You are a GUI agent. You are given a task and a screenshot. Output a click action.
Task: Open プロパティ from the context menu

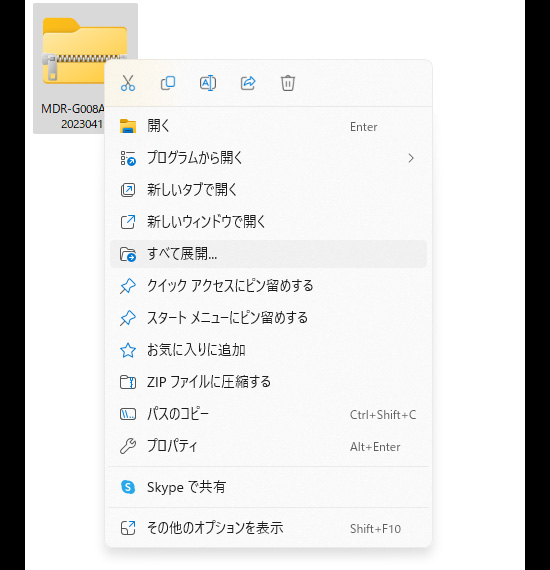click(x=268, y=446)
